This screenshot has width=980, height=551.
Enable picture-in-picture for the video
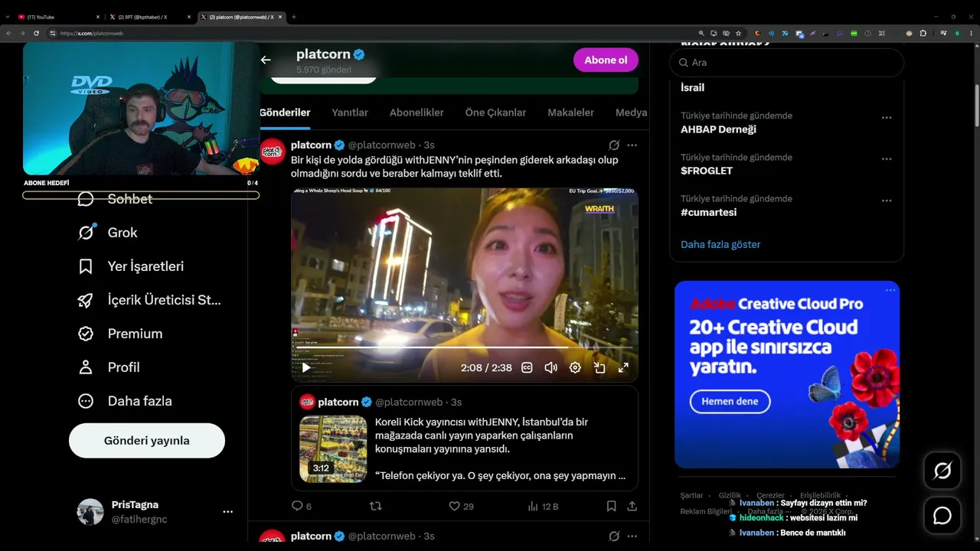tap(599, 367)
